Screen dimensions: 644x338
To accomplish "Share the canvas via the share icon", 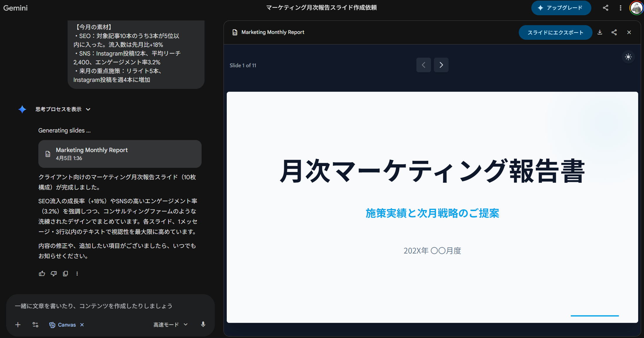I will (x=614, y=32).
